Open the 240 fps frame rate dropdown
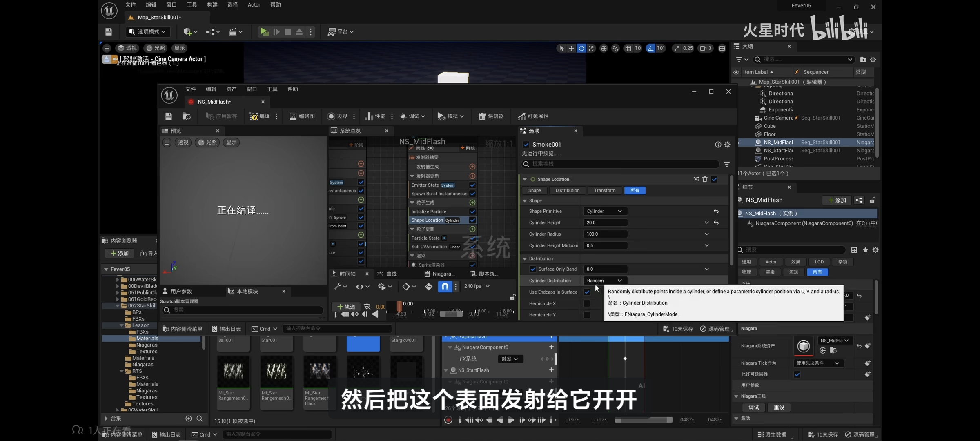980x441 pixels. click(477, 286)
